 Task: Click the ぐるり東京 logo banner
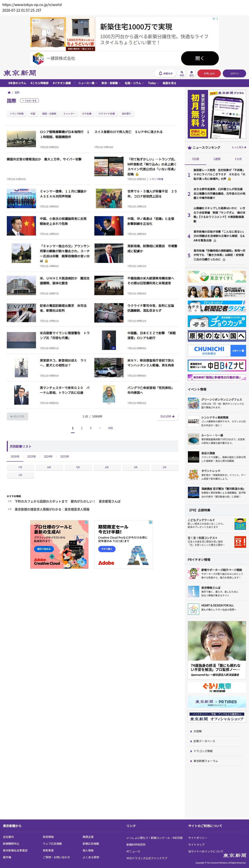[217, 687]
